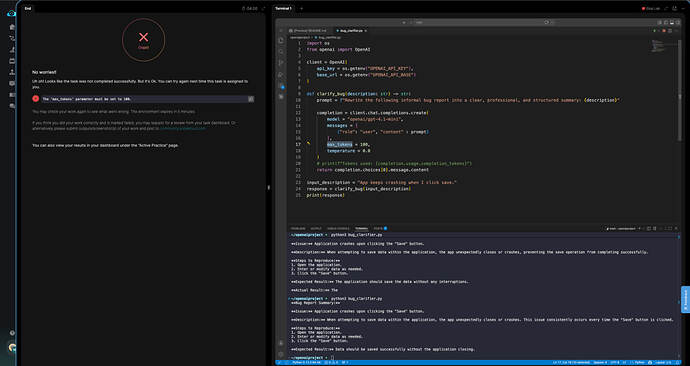The height and width of the screenshot is (366, 690).
Task: Open the home icon in the left sidebar
Action: (12, 27)
